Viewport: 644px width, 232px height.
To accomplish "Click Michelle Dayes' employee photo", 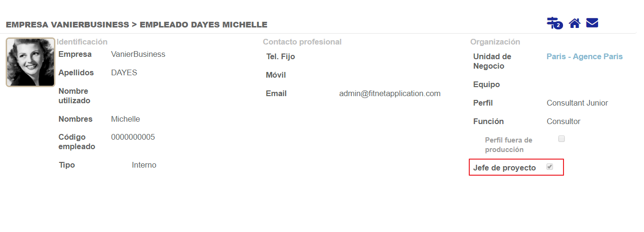I will point(30,62).
